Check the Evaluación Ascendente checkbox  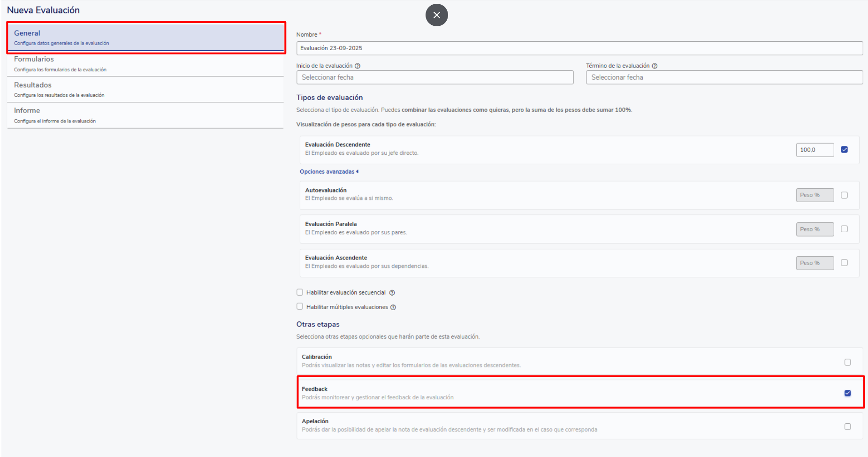point(844,263)
